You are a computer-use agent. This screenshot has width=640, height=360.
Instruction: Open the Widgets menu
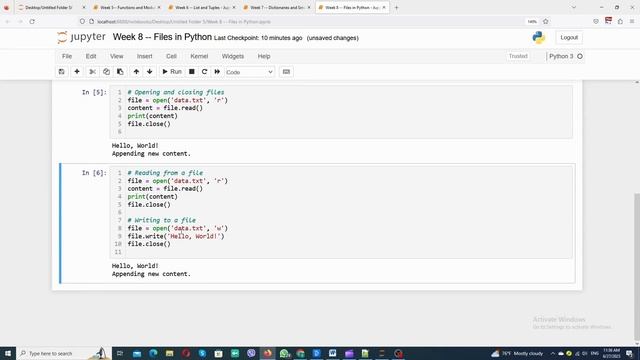click(x=233, y=56)
